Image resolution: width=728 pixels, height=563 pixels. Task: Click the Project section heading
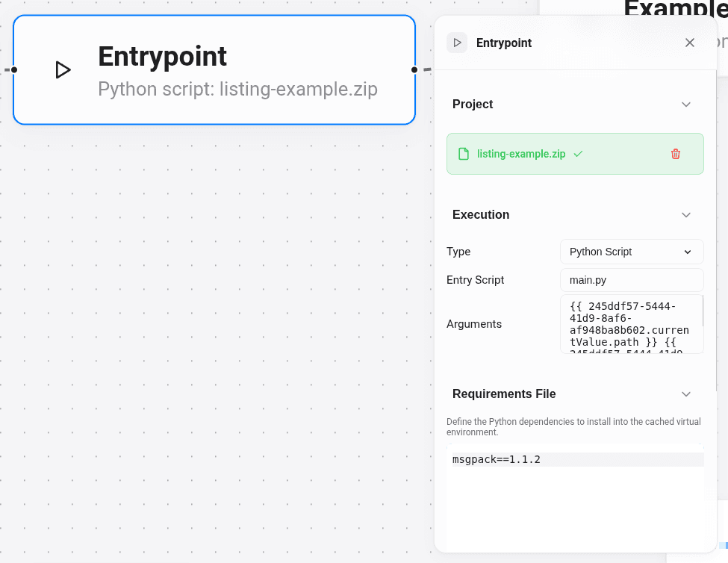(472, 104)
